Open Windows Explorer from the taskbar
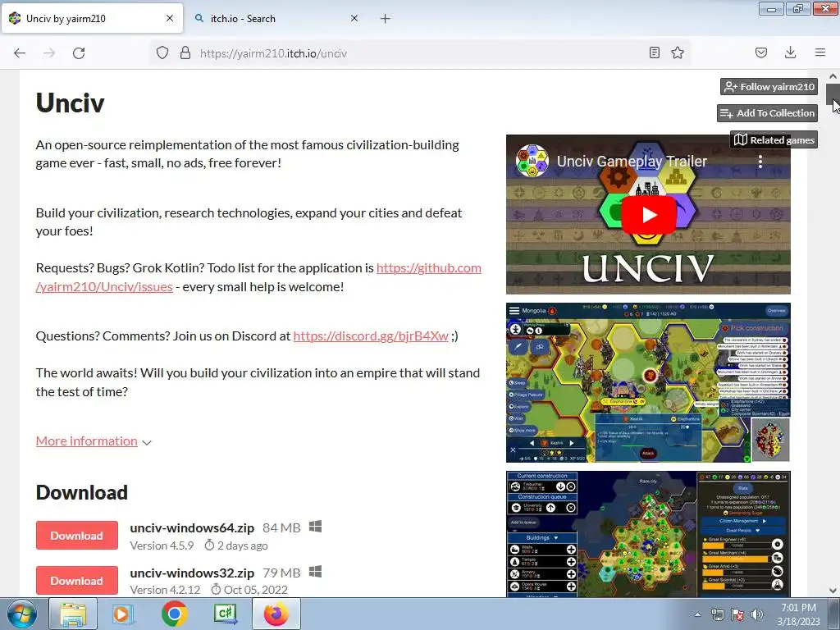The height and width of the screenshot is (630, 840). [73, 614]
